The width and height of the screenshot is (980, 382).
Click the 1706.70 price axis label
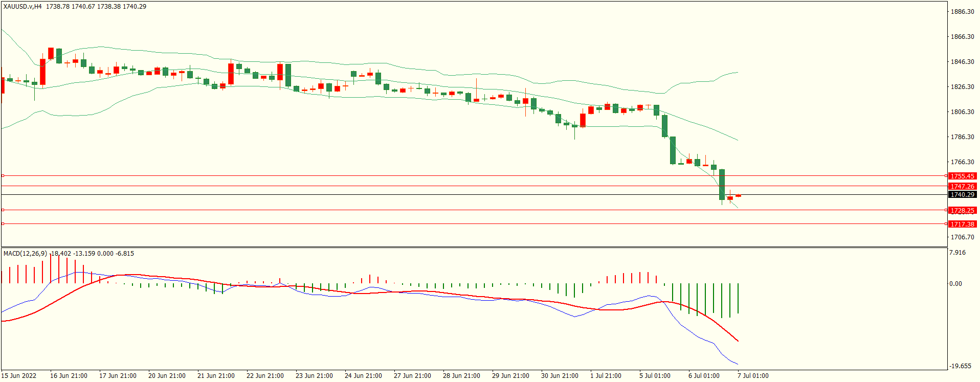(x=962, y=237)
